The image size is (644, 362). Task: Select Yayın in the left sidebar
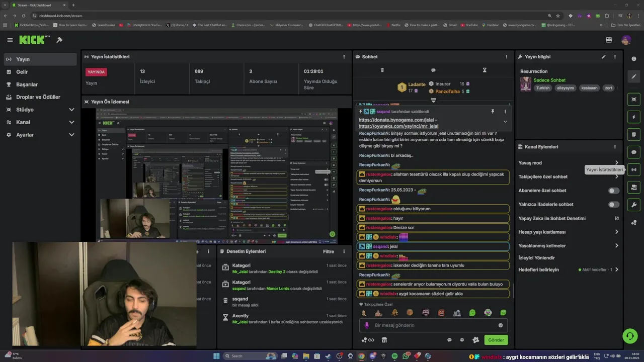[x=41, y=59]
